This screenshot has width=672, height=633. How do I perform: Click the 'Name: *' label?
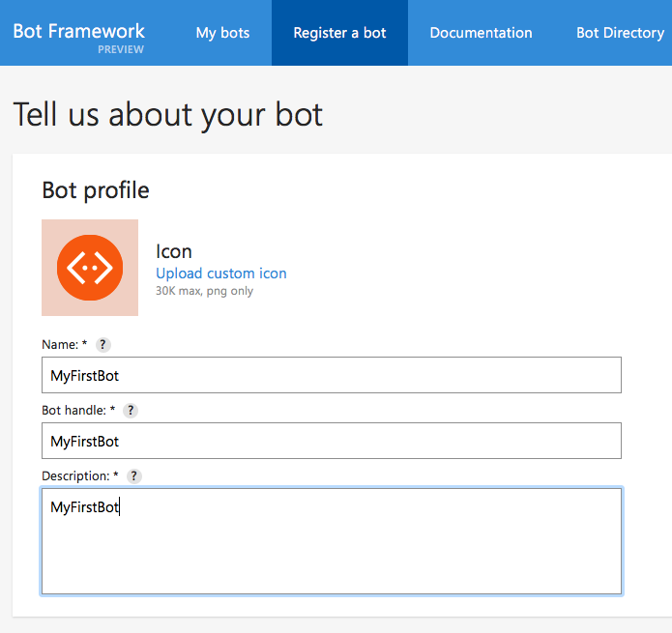(64, 345)
